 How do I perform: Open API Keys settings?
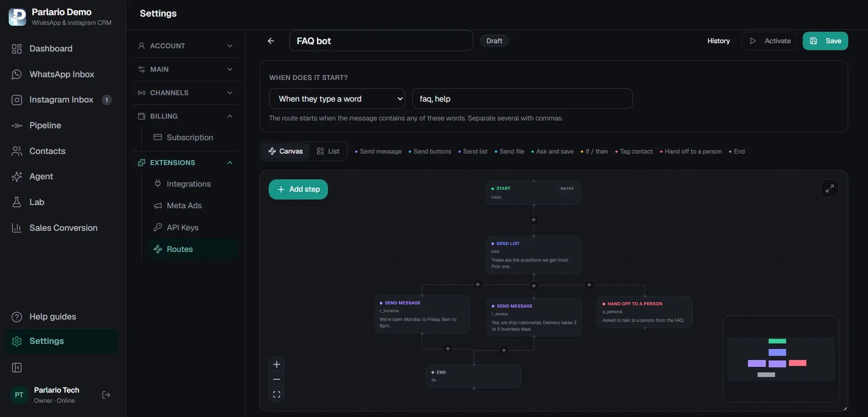[x=193, y=228]
